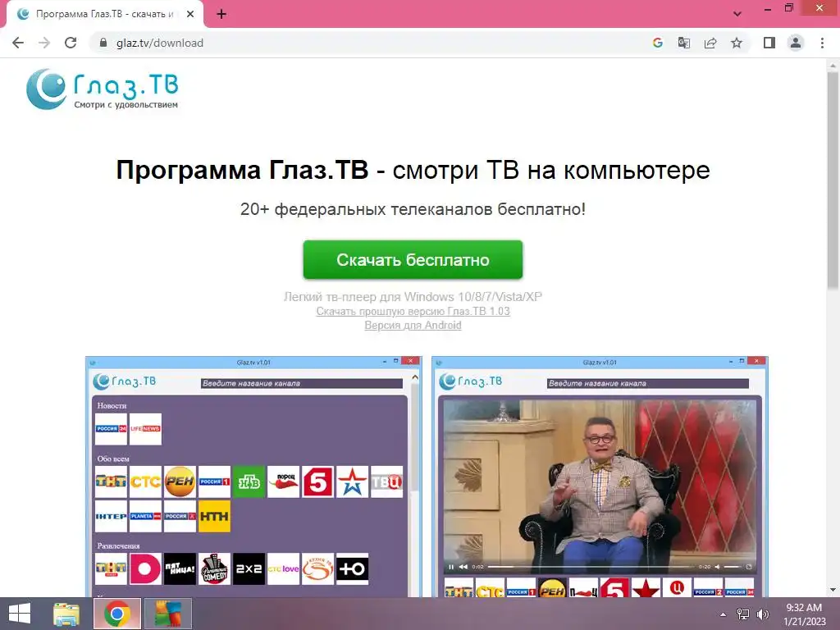This screenshot has width=840, height=630.
Task: Click the video progress bar in preview
Action: (591, 567)
